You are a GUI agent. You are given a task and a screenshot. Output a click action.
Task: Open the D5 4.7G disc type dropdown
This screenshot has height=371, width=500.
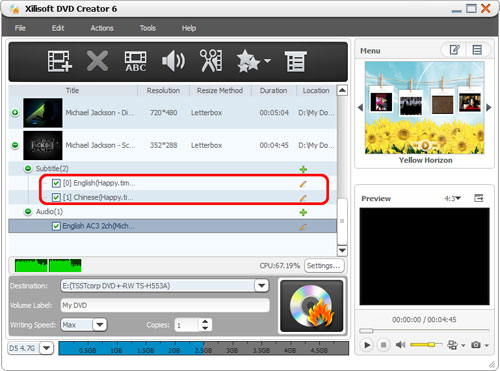click(47, 348)
